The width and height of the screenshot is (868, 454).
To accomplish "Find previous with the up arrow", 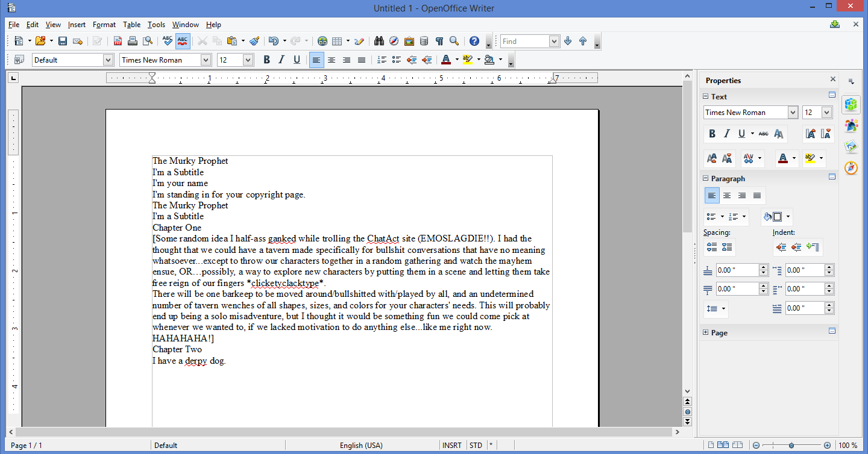I will tap(583, 41).
